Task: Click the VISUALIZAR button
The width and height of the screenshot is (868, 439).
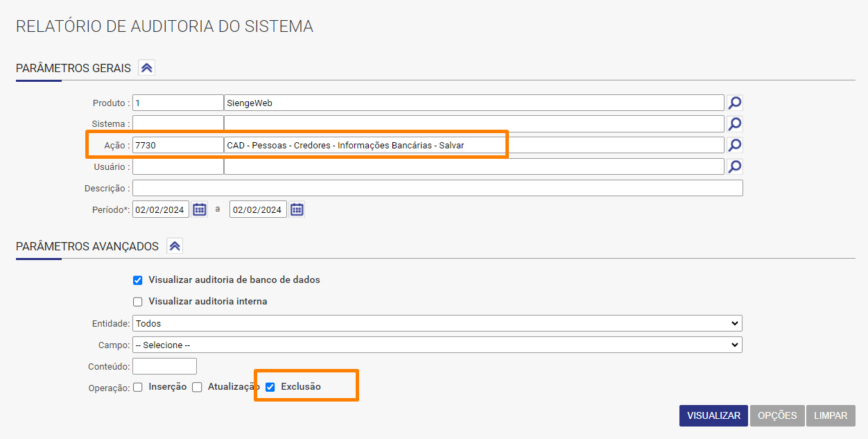Action: 713,415
